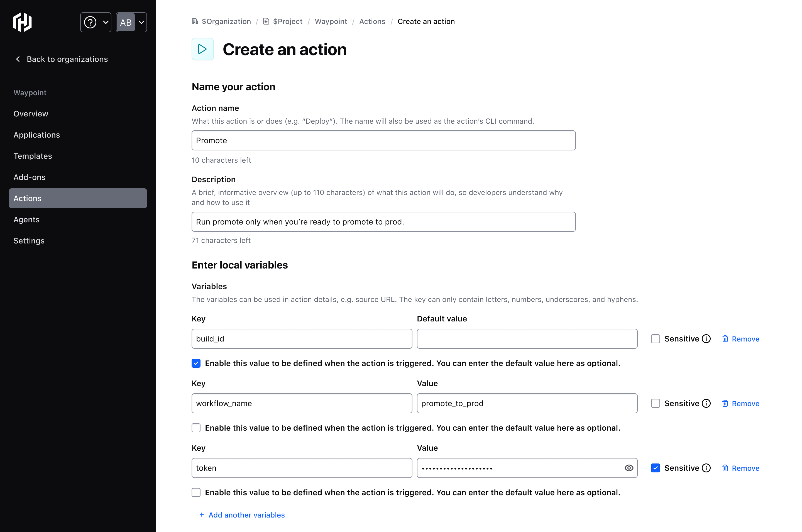Focus the workflow_name key field
The height and width of the screenshot is (532, 802).
302,403
